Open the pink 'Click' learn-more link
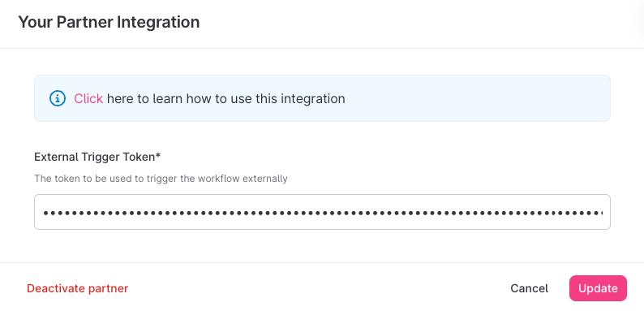644x311 pixels. click(88, 99)
